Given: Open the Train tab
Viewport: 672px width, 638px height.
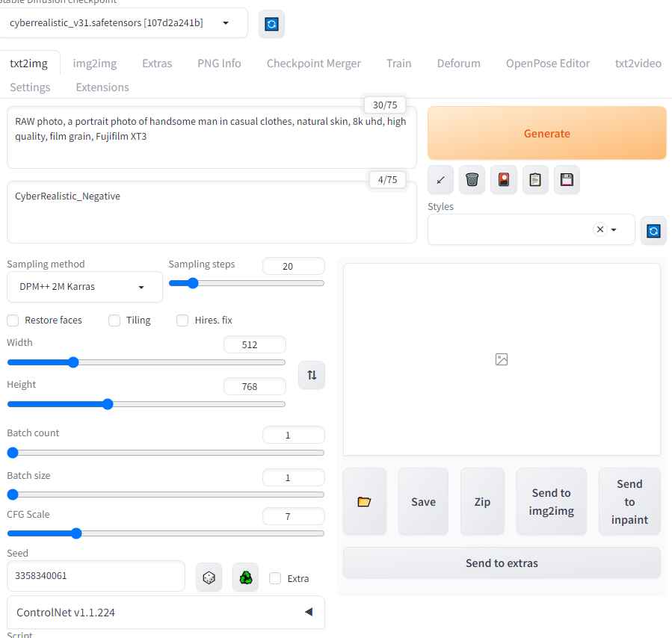Looking at the screenshot, I should (398, 64).
